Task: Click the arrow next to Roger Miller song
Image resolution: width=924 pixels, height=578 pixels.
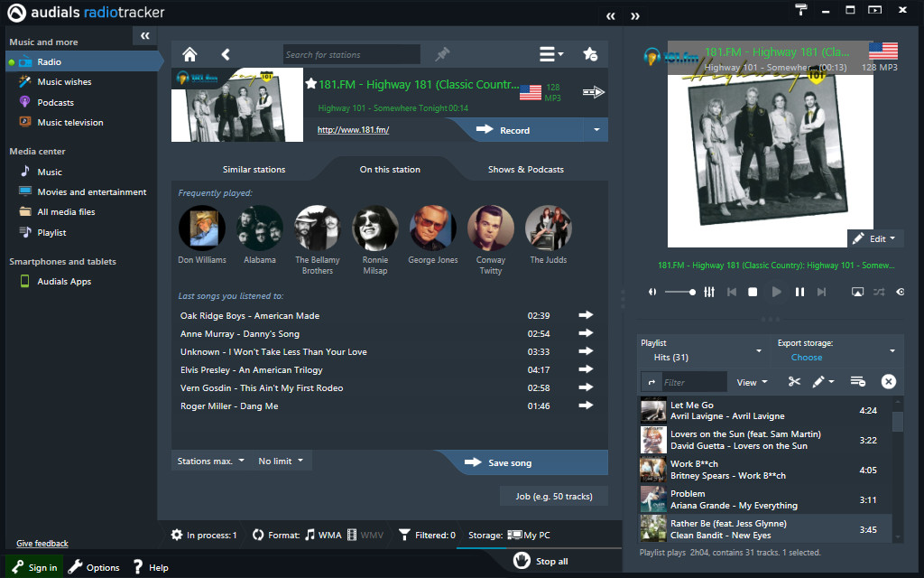Action: point(586,406)
